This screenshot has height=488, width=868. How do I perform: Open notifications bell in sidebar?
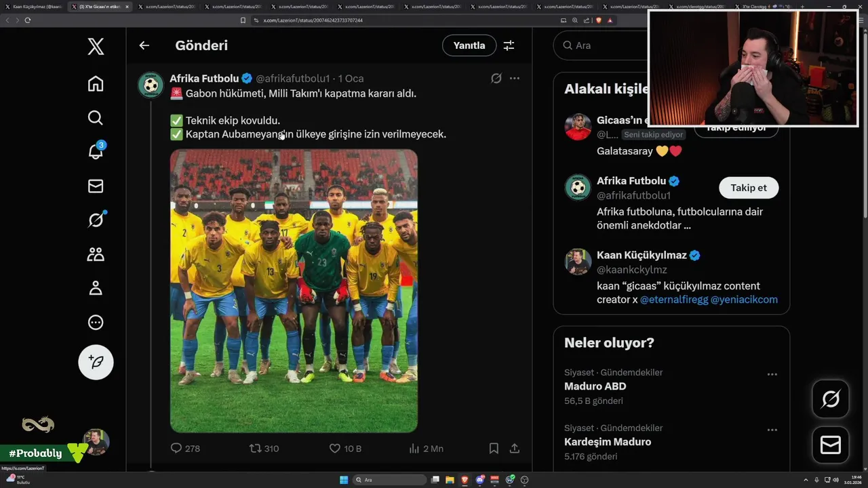click(x=96, y=151)
